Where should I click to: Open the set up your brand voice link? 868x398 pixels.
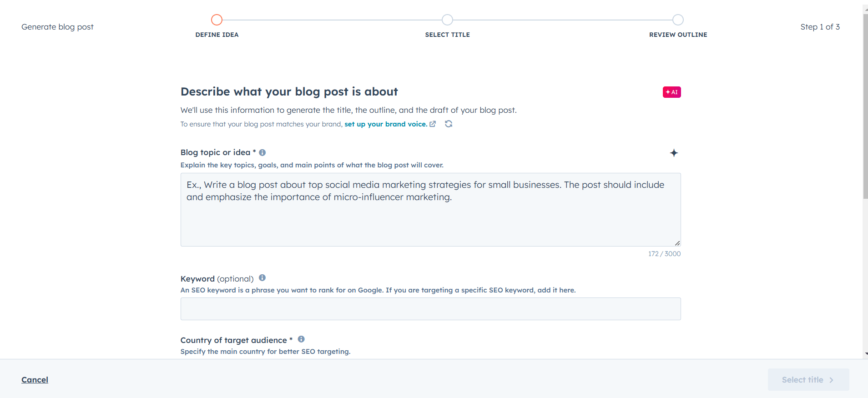(x=386, y=124)
